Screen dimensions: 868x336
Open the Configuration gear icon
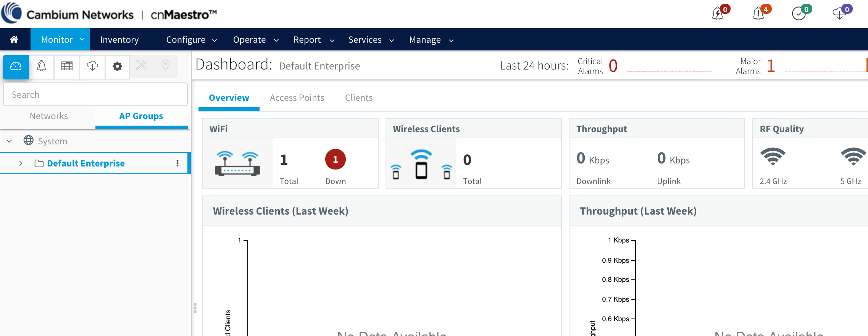coord(118,66)
